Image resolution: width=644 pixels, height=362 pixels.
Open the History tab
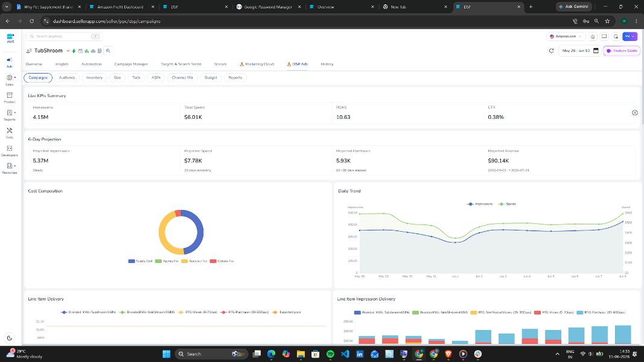(327, 64)
